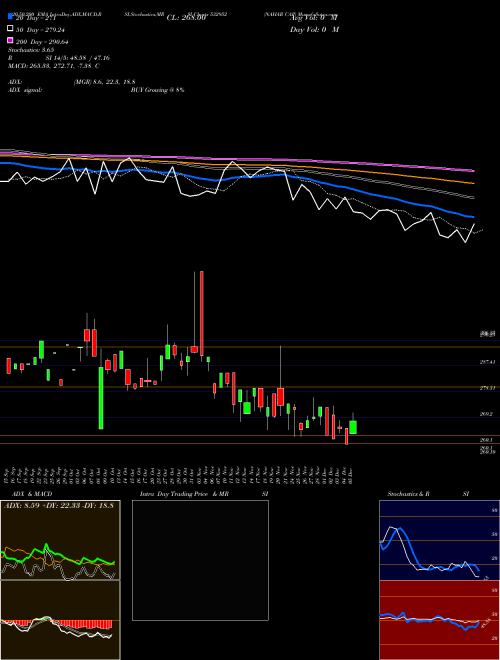Click the 'ADX & MACD' panel title
Screen dimensions: 500x660
[x=32, y=494]
